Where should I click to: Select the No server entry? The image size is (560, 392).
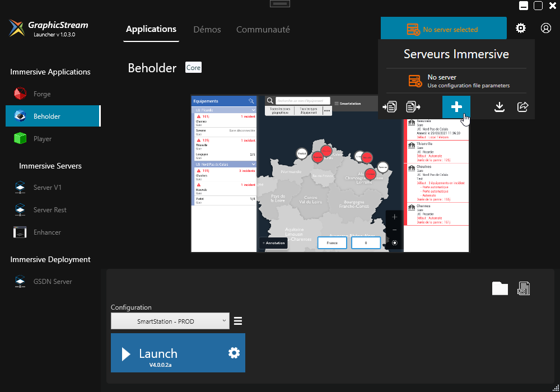pyautogui.click(x=456, y=81)
